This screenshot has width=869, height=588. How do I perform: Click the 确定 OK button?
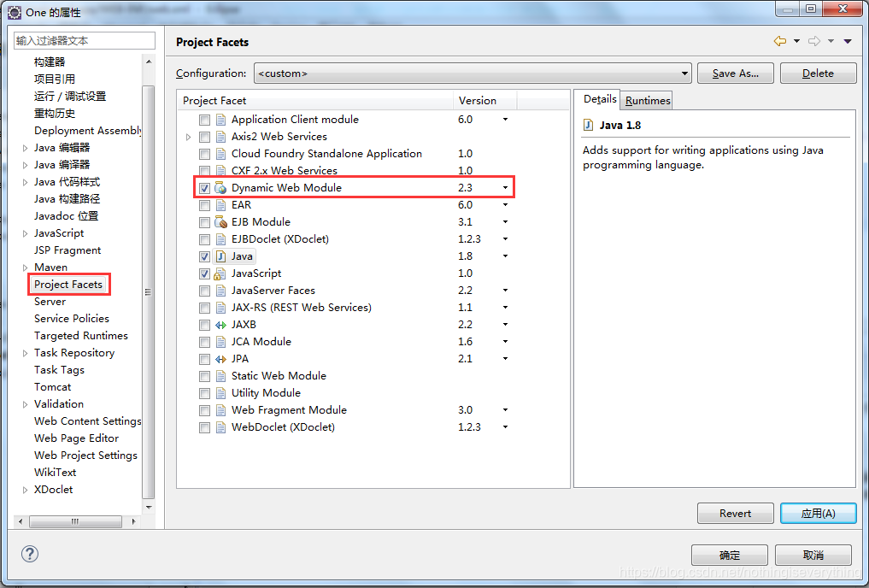730,555
